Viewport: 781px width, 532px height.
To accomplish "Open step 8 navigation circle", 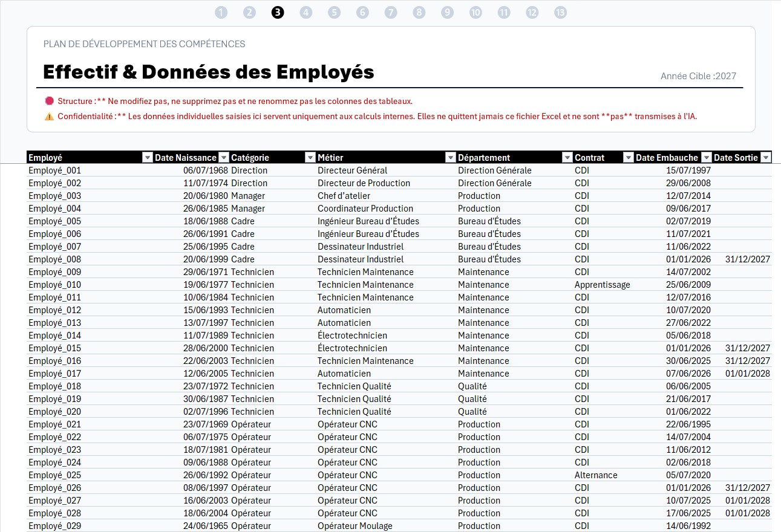I will [419, 12].
